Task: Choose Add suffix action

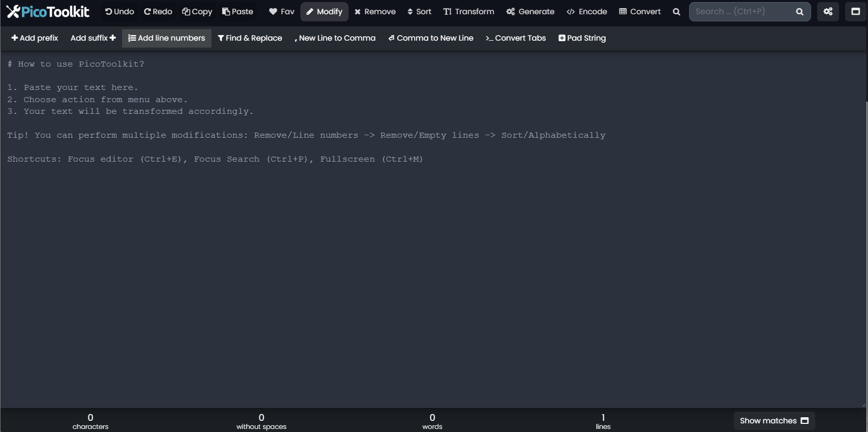Action: (x=93, y=38)
